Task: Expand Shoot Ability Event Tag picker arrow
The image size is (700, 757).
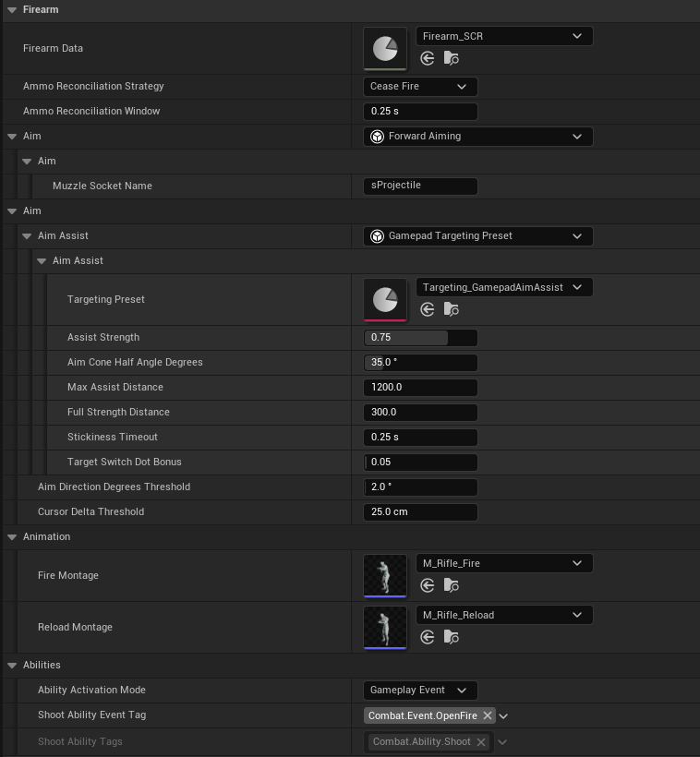Action: tap(503, 716)
